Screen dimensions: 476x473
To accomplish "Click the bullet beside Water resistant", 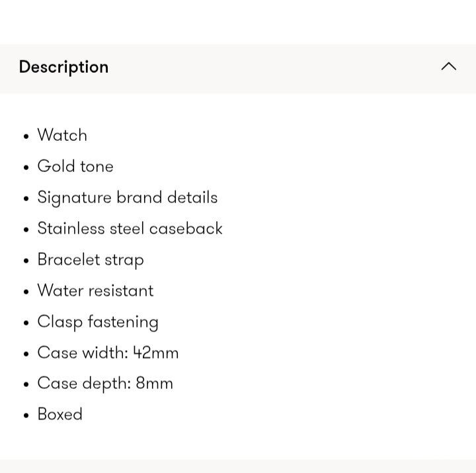I will pos(26,292).
